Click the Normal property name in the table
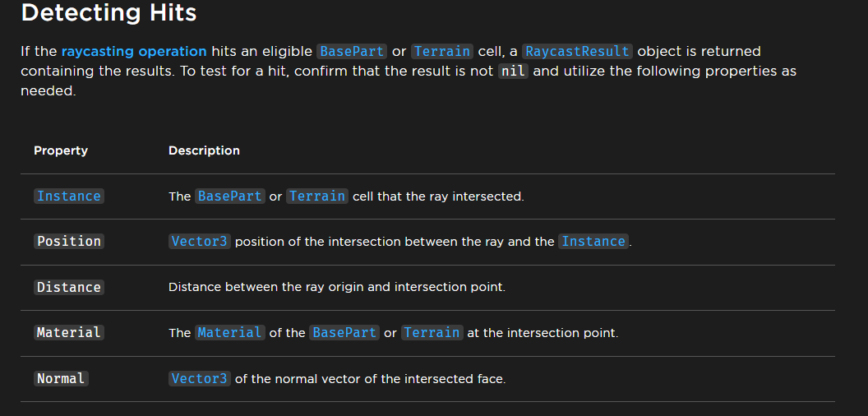Screen dimensions: 868x416 click(61, 379)
